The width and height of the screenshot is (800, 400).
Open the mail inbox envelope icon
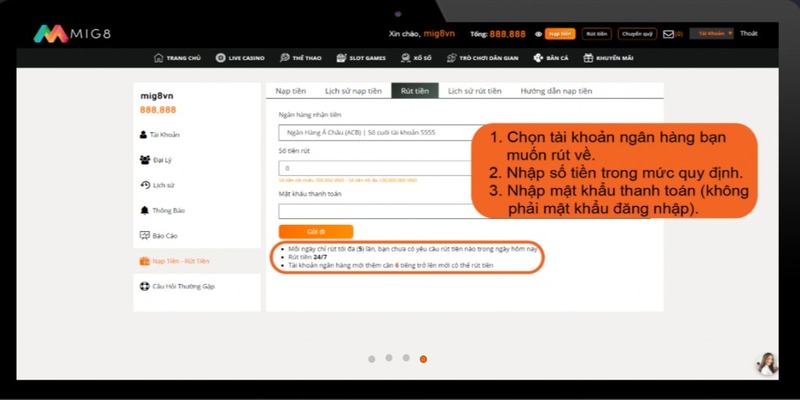pos(668,34)
